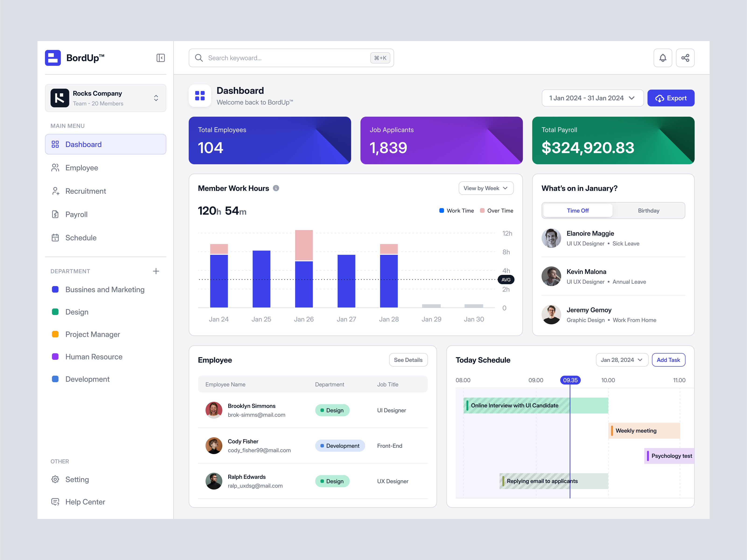Go to Payroll menu item
Screen dimensions: 747x560
tap(76, 214)
